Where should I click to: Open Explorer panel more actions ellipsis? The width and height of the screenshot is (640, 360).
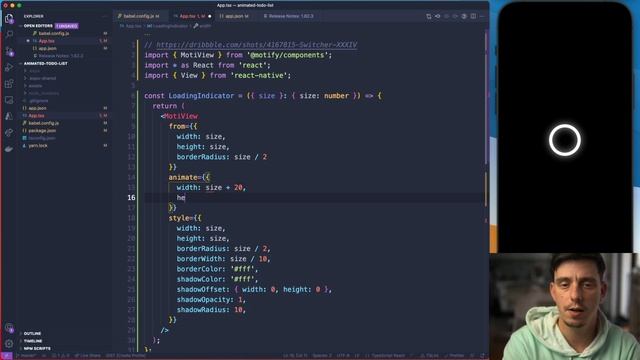click(x=104, y=16)
